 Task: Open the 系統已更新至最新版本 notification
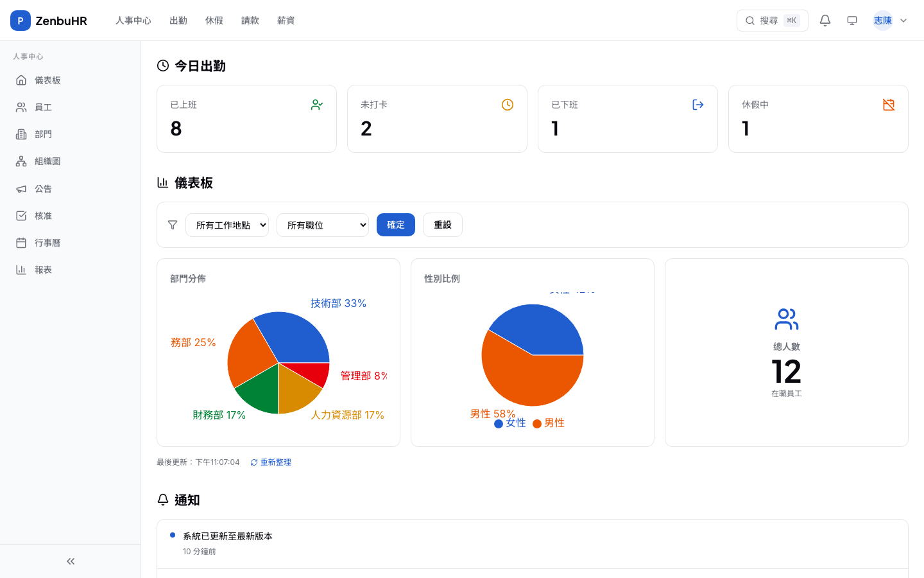[x=533, y=544]
